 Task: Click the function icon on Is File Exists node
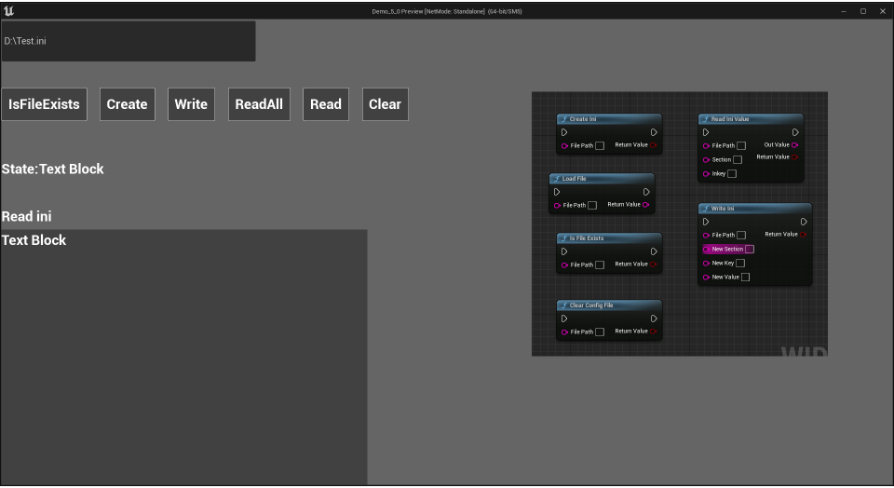pos(564,238)
